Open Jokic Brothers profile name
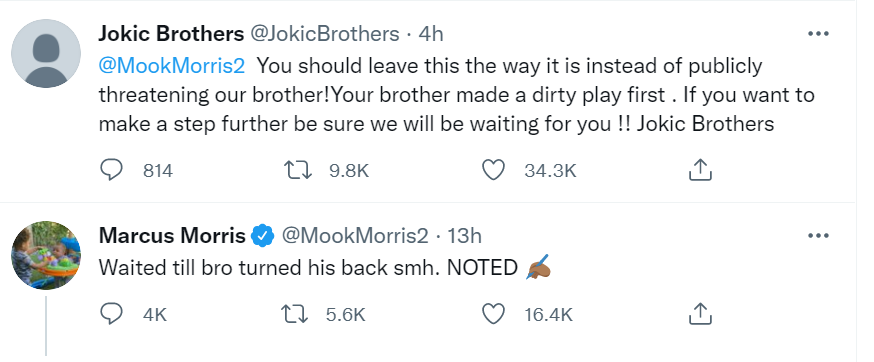The height and width of the screenshot is (362, 874). (x=171, y=34)
